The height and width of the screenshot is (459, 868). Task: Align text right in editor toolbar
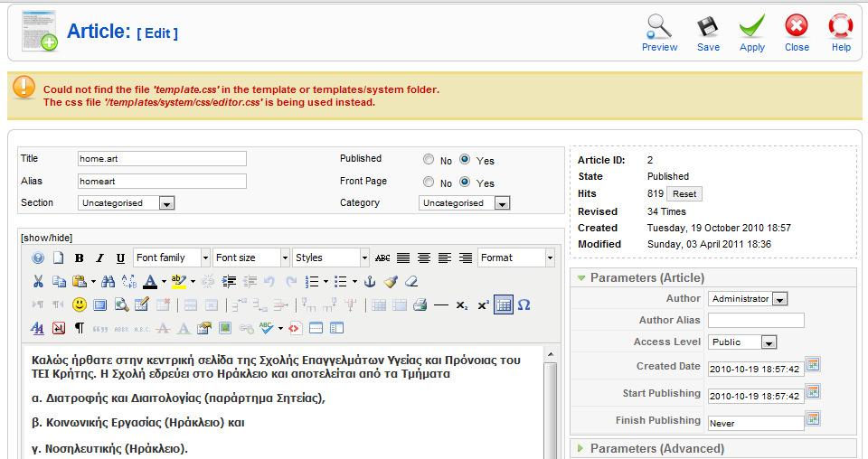[466, 258]
